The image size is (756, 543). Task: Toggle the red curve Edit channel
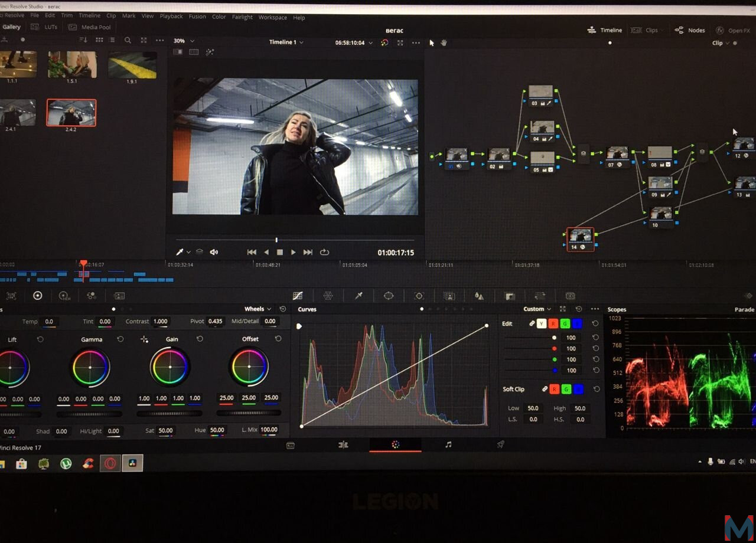(x=553, y=323)
